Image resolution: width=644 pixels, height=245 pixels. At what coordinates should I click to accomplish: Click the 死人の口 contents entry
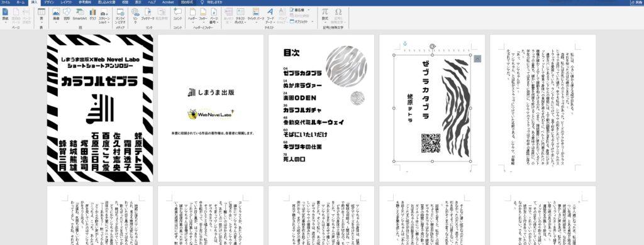tap(294, 159)
